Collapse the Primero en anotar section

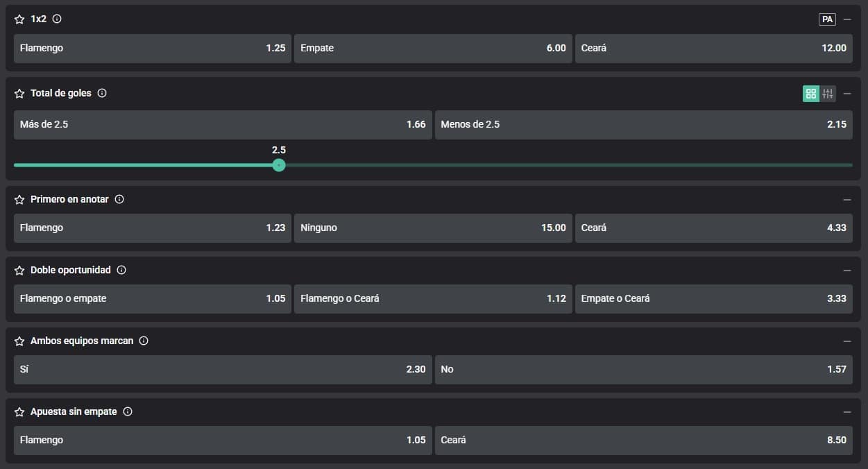click(x=846, y=199)
